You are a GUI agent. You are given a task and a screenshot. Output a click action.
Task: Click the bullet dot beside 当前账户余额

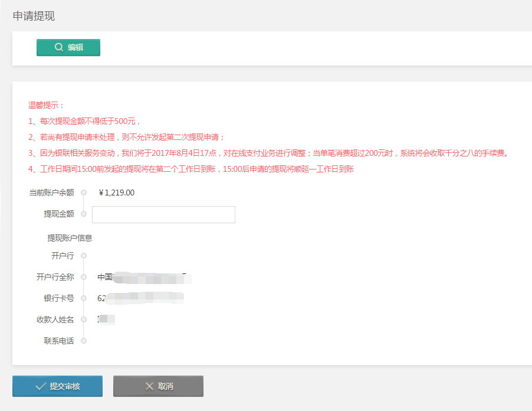84,193
